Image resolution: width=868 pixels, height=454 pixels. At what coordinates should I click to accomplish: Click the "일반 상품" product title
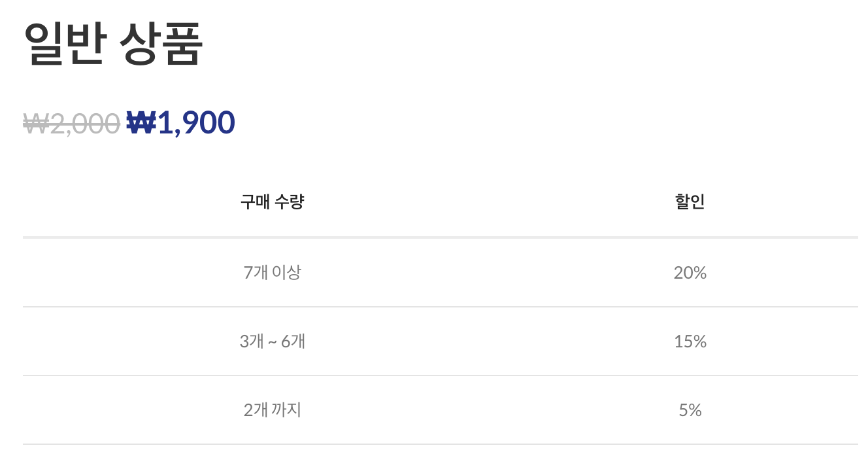[113, 43]
